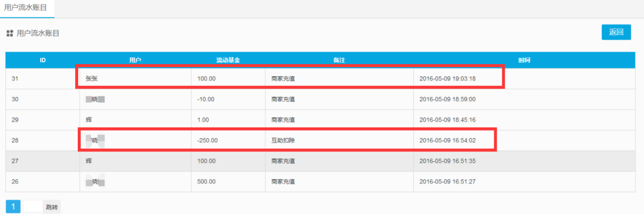Select the -250.00 amount cell

208,140
